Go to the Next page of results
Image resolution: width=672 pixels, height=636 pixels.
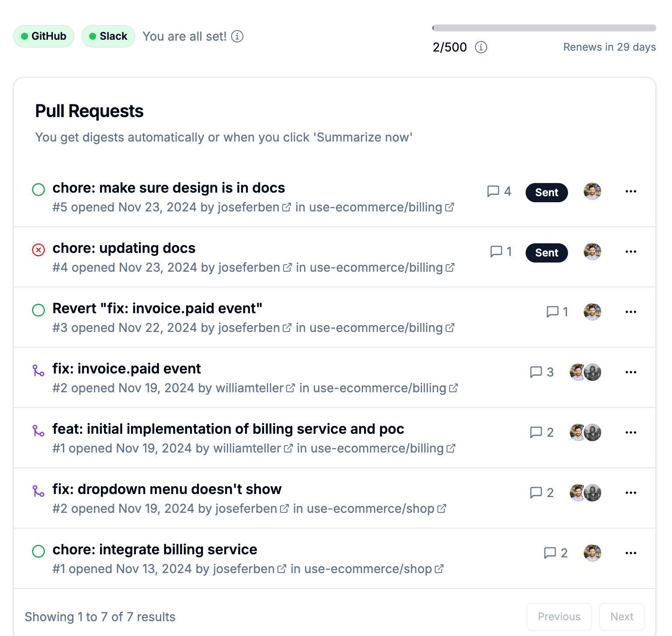[622, 617]
